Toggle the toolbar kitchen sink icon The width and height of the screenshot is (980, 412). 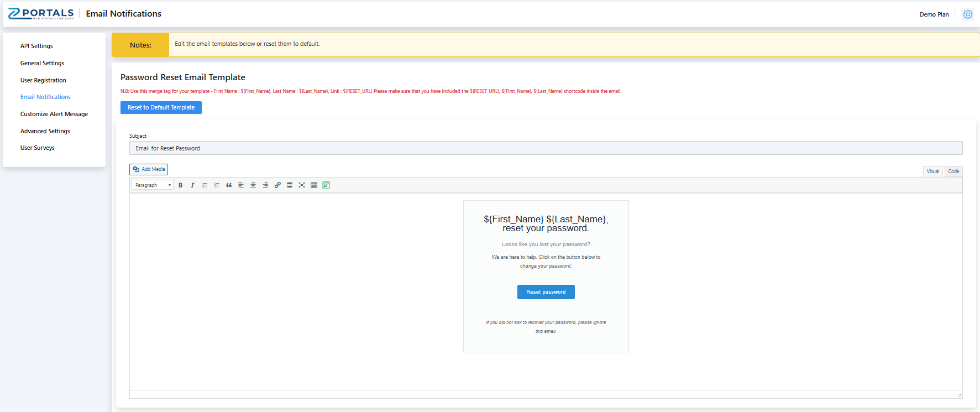[314, 185]
